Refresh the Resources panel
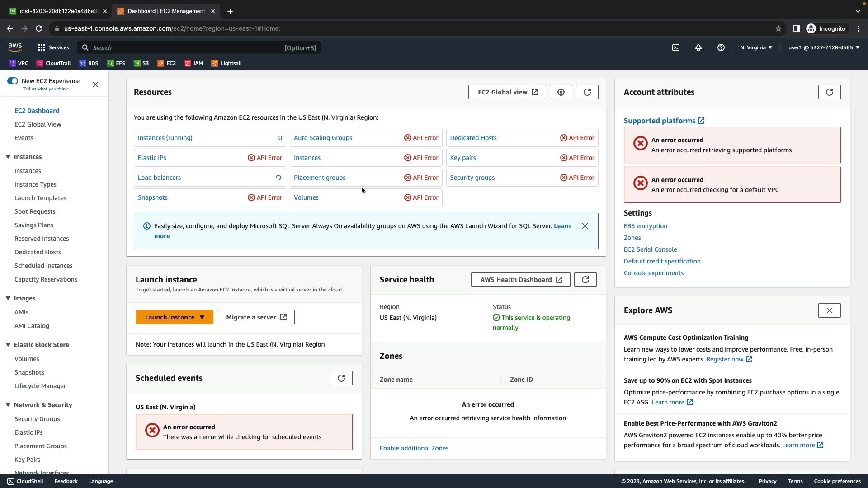 pyautogui.click(x=587, y=92)
